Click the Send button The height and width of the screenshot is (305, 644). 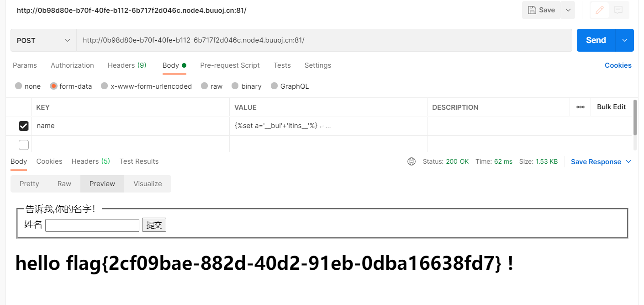click(x=595, y=40)
